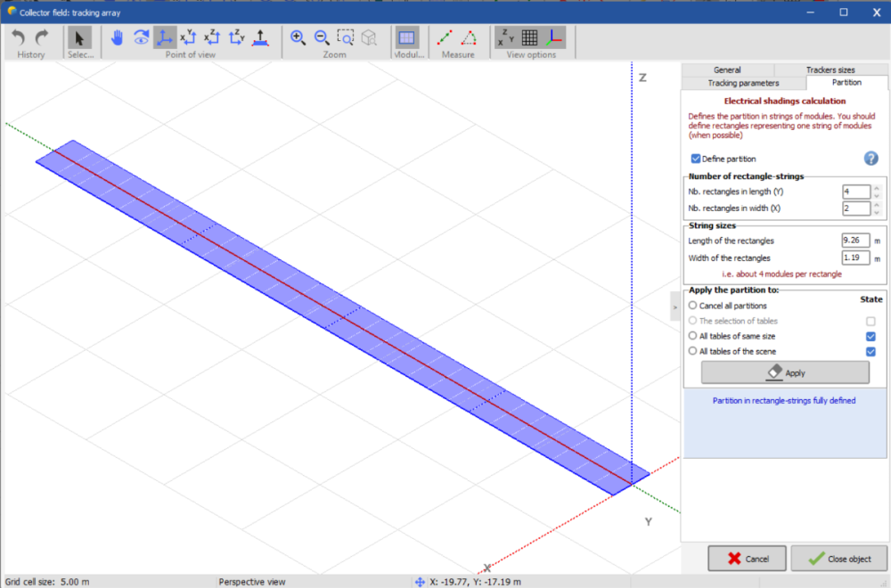
Task: Activate the hand pan tool
Action: (118, 37)
